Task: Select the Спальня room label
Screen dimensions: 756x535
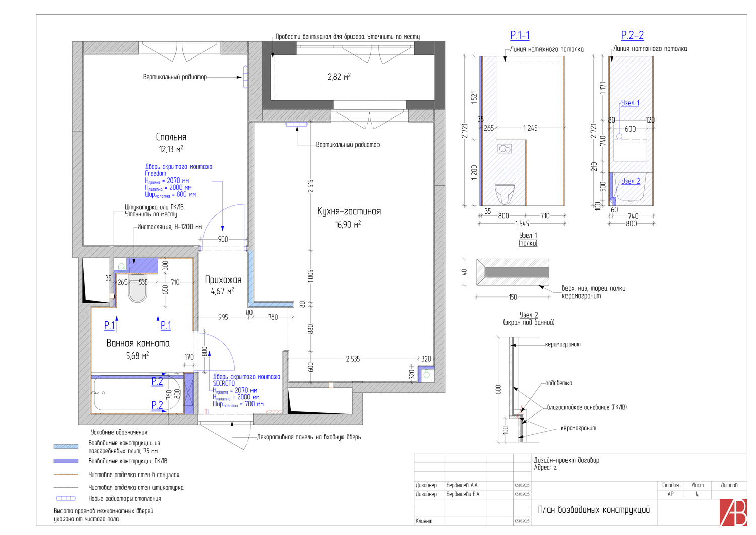Action: click(x=171, y=137)
